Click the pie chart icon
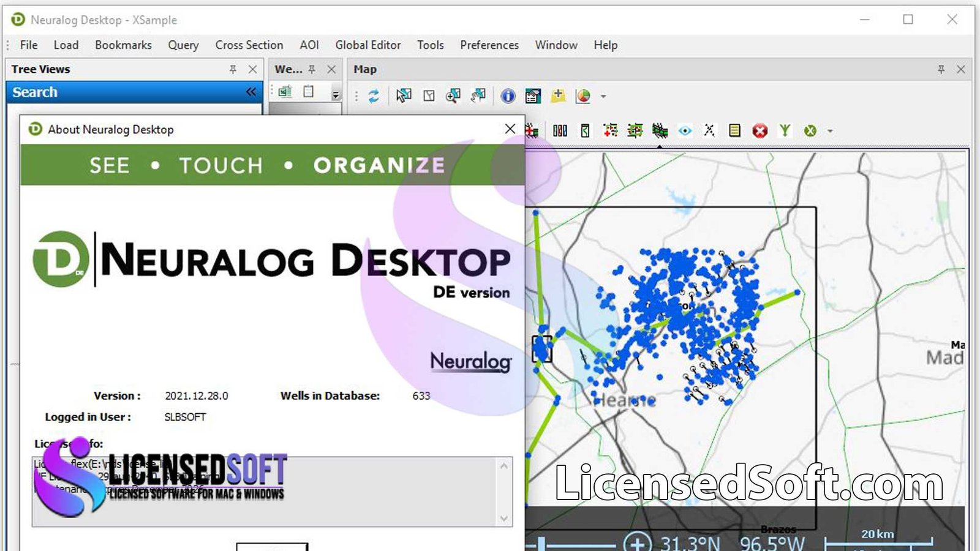The width and height of the screenshot is (980, 551). tap(583, 96)
